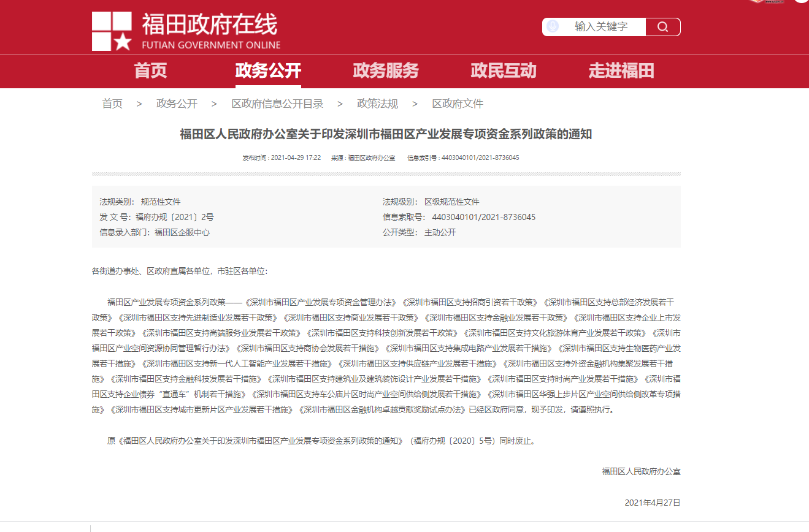
Task: Click 福田区企服中心 in the info table
Action: tap(182, 232)
